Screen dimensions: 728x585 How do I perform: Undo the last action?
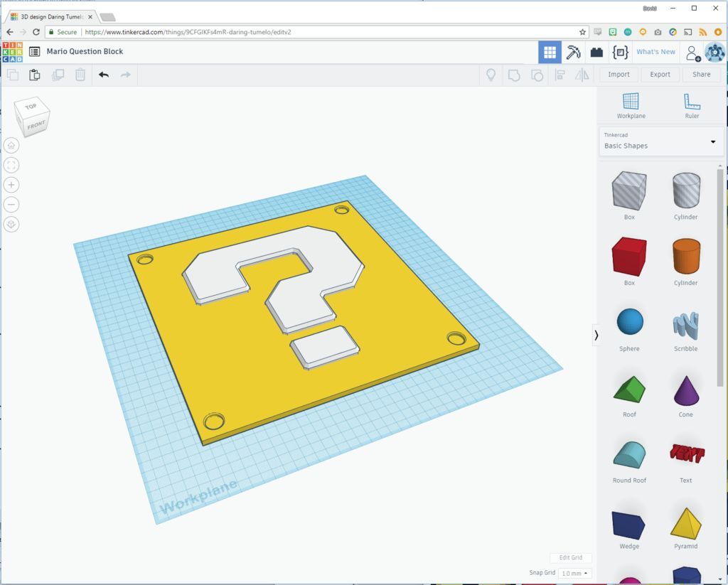104,75
